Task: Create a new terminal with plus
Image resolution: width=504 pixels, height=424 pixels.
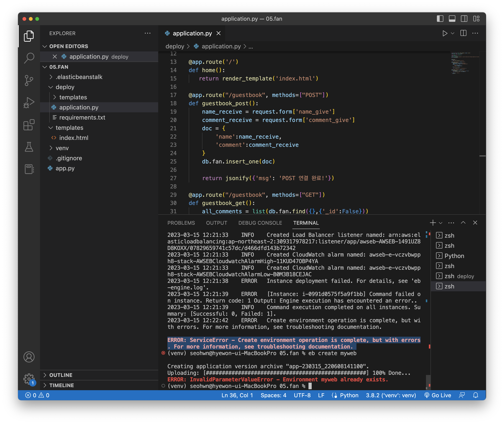Action: pos(433,223)
